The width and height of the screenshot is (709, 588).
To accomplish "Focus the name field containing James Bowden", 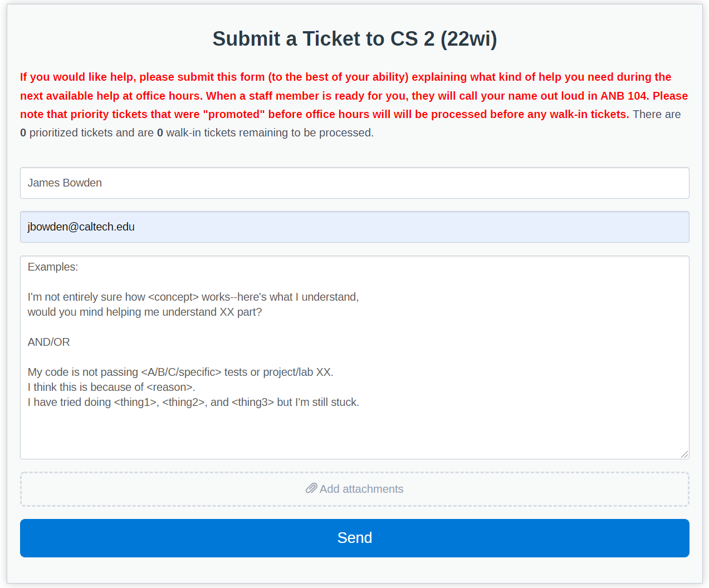I will click(355, 183).
